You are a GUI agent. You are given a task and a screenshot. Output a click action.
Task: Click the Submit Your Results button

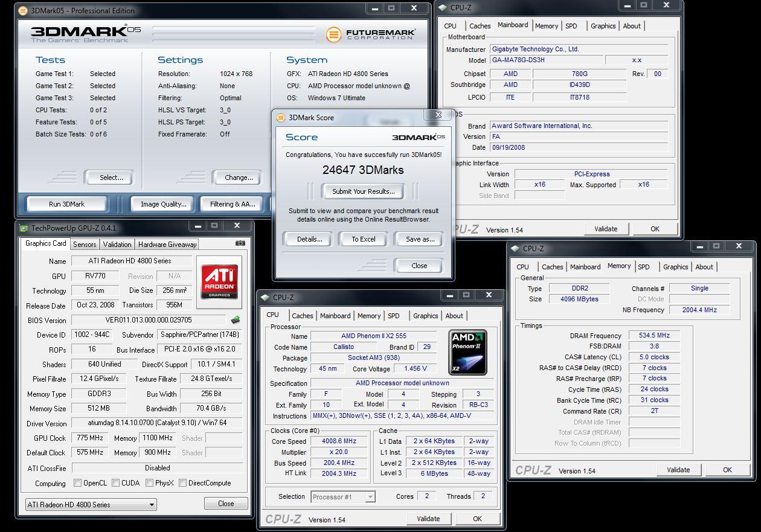click(364, 191)
